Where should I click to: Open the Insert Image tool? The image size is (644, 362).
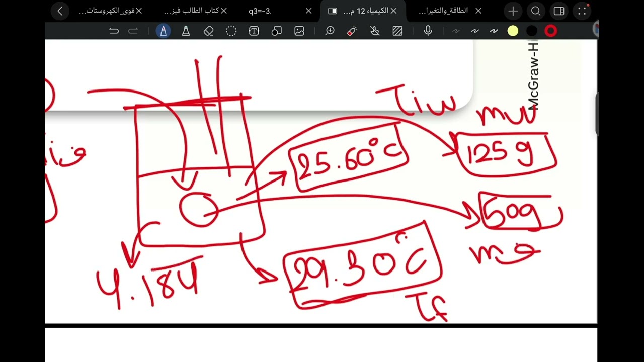click(299, 31)
